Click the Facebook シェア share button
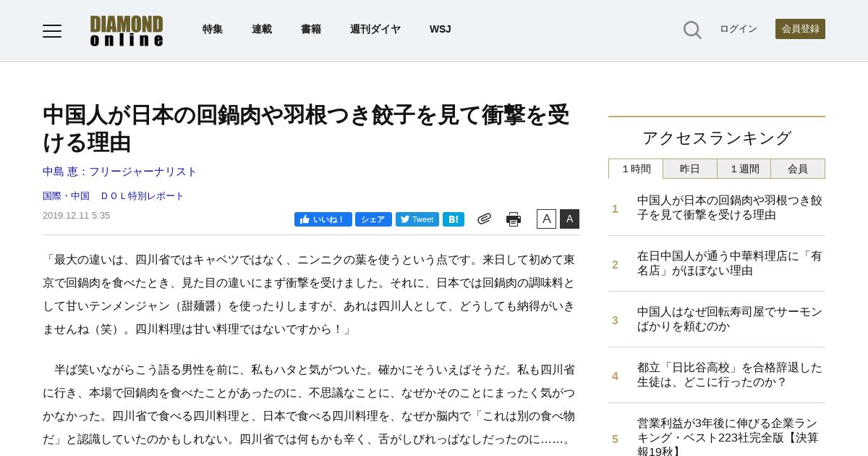 [373, 219]
